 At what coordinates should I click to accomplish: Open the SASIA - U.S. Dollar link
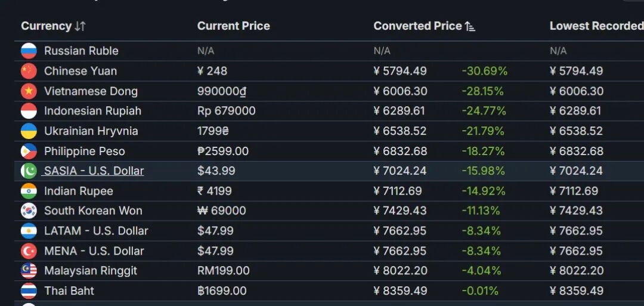coord(94,171)
